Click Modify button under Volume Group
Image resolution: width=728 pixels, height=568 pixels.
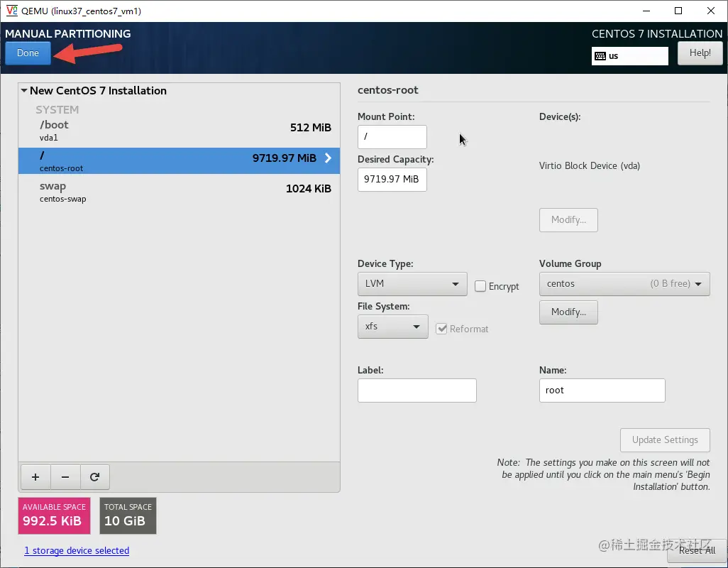[x=568, y=312]
